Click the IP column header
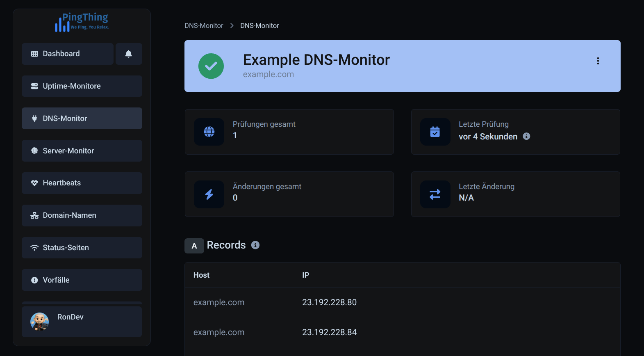The width and height of the screenshot is (644, 356). (306, 275)
